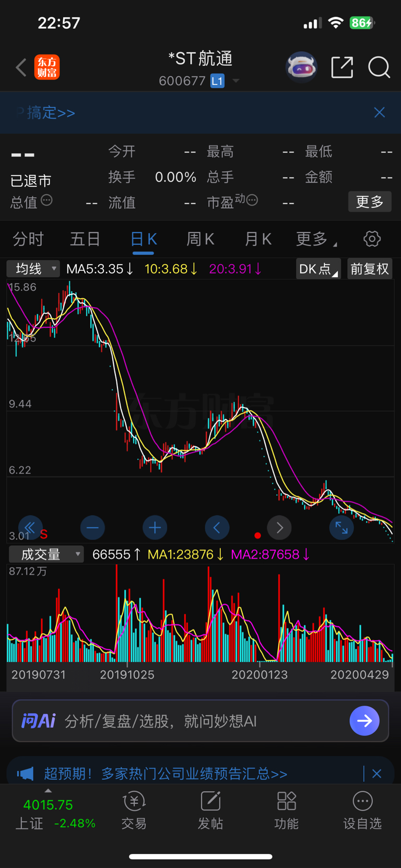The image size is (401, 868).
Task: Focus the 问AI query input field
Action: (x=200, y=721)
